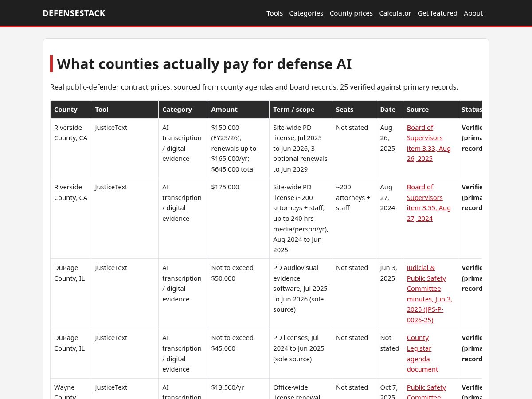This screenshot has width=532, height=399.
Task: Click the Tool column header
Action: tap(125, 110)
